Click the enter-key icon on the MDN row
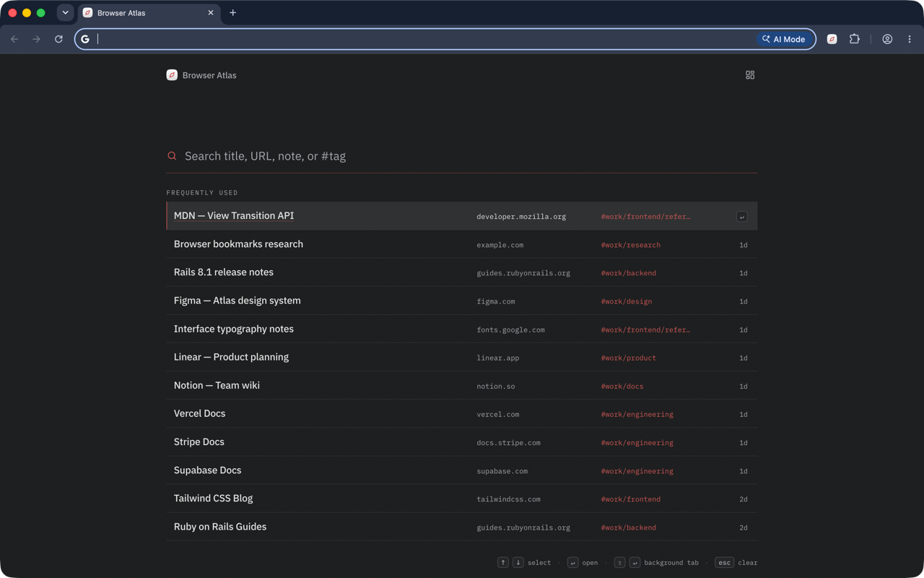The image size is (924, 578). [741, 217]
